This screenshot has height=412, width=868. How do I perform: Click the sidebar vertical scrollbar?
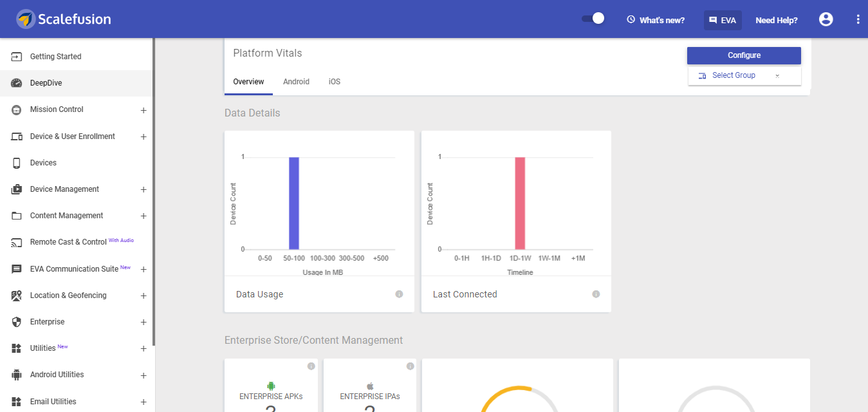(154, 192)
